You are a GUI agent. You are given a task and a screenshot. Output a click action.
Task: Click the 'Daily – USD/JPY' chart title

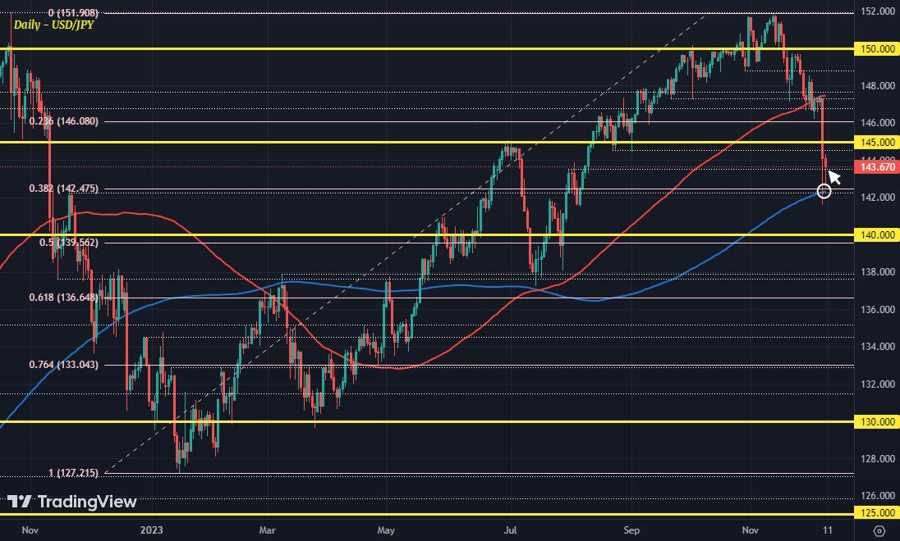point(53,25)
